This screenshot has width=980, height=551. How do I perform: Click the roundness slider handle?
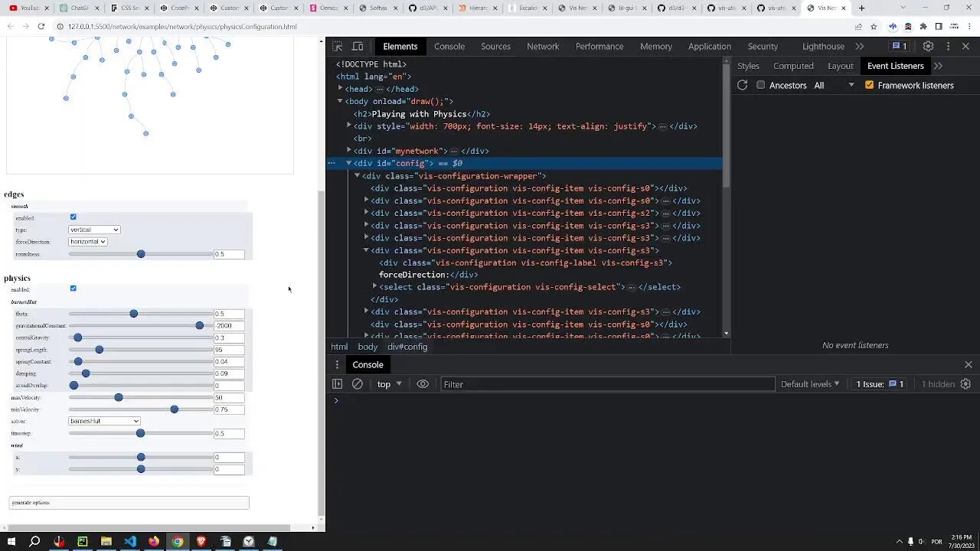point(141,253)
